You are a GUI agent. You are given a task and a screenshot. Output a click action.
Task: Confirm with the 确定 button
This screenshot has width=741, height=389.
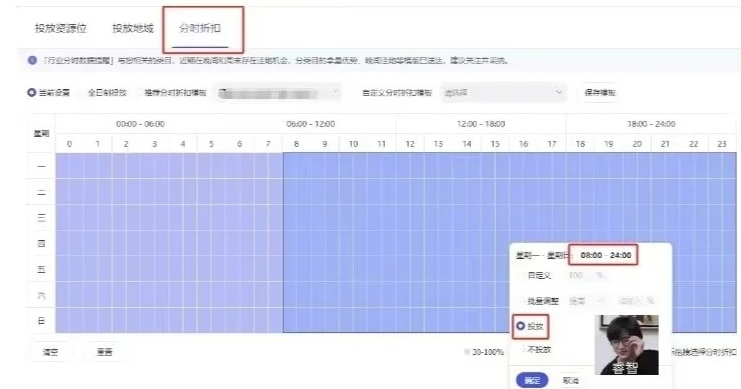point(532,380)
